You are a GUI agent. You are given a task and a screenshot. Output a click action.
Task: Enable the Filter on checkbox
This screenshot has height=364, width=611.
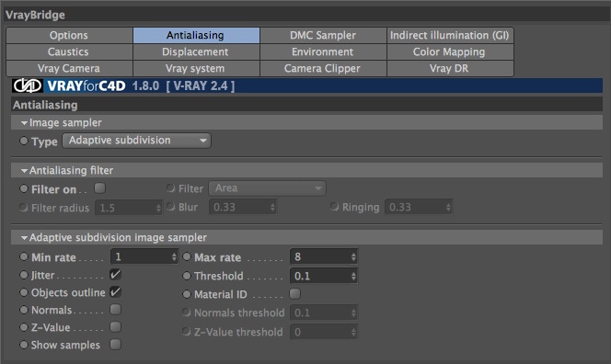point(99,188)
